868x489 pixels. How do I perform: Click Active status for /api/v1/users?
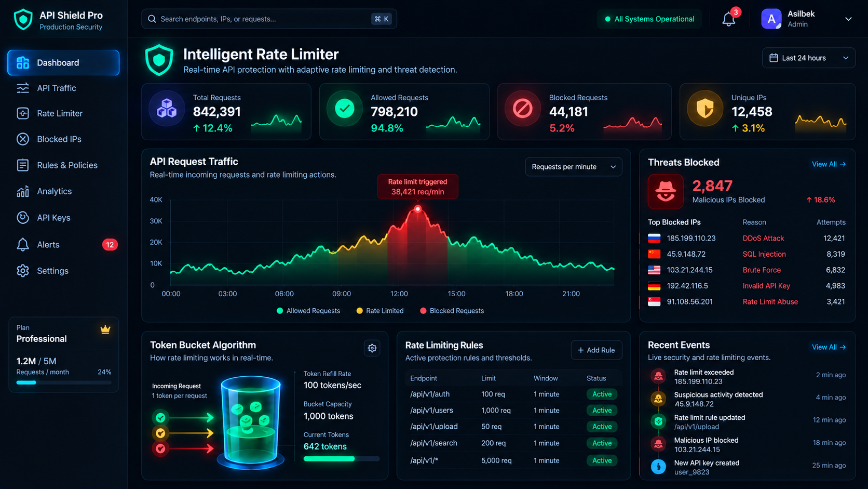(x=602, y=411)
